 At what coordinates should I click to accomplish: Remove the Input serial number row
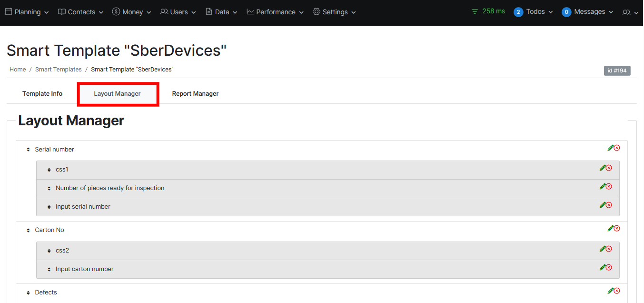tap(609, 205)
